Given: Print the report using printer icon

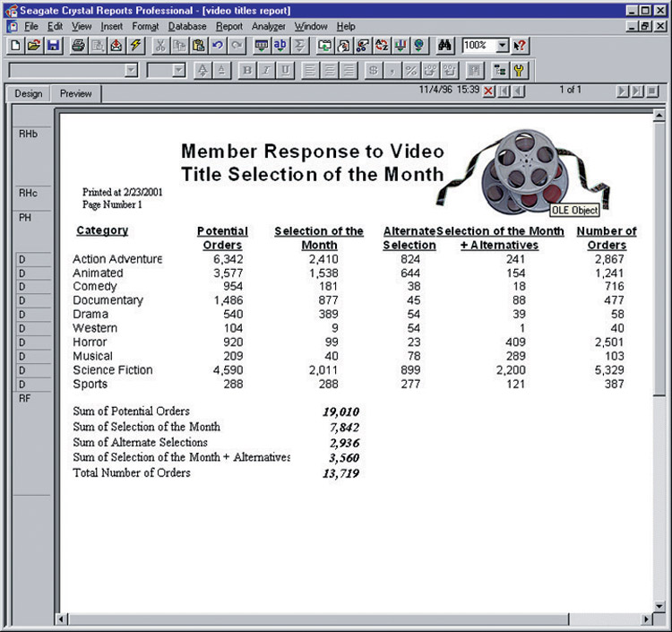Looking at the screenshot, I should [x=78, y=45].
